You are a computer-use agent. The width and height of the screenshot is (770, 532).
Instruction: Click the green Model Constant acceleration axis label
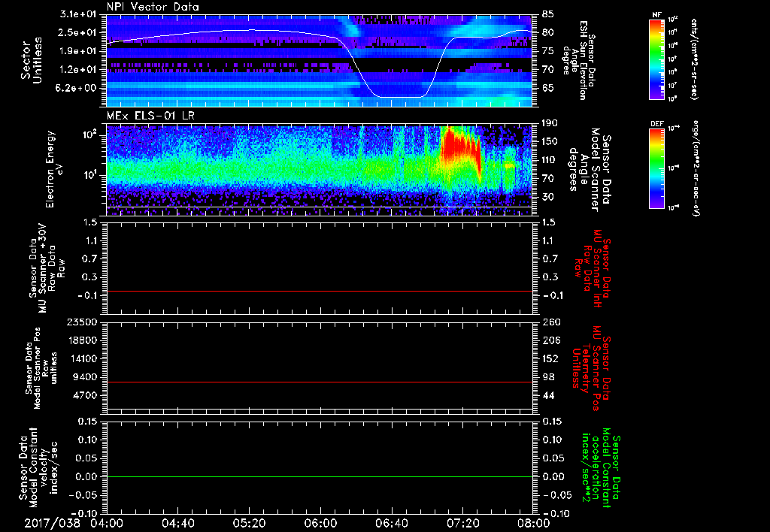(599, 470)
